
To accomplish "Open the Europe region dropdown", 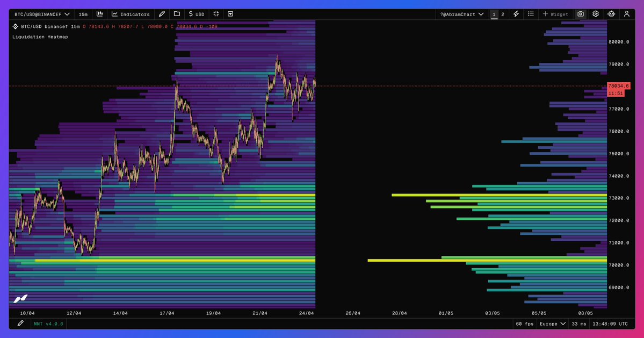I will click(x=552, y=324).
